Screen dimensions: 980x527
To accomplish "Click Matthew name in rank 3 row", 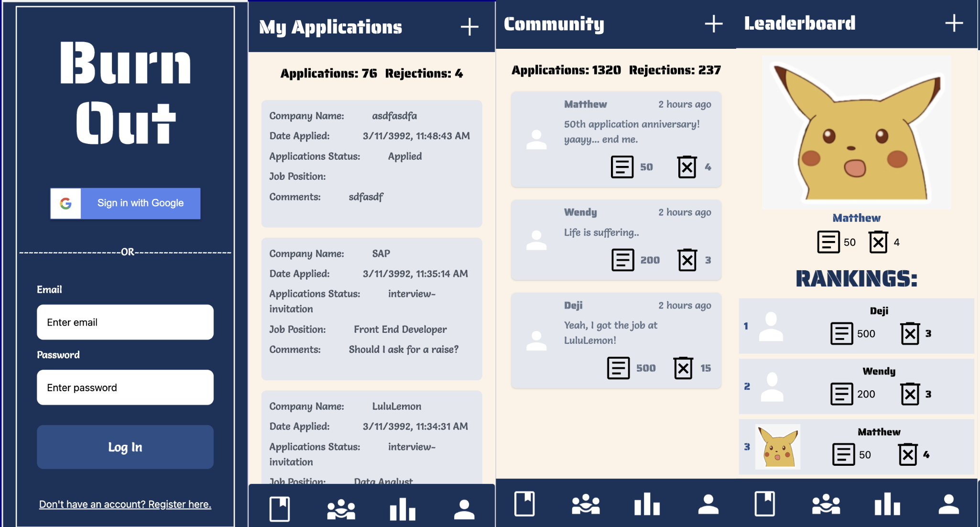I will pos(879,432).
